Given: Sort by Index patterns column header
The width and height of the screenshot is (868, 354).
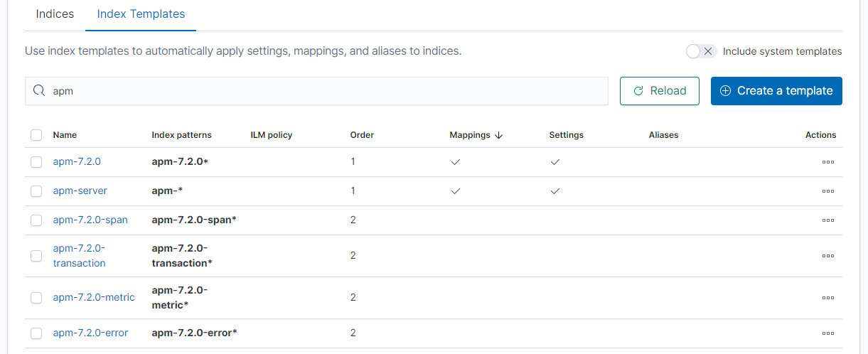Looking at the screenshot, I should point(181,135).
